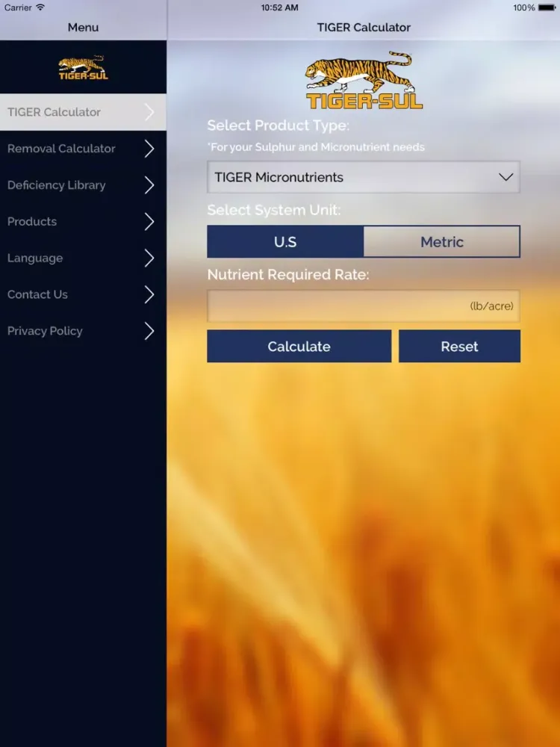The image size is (560, 747).
Task: Tap the Menu header title
Action: pos(84,28)
